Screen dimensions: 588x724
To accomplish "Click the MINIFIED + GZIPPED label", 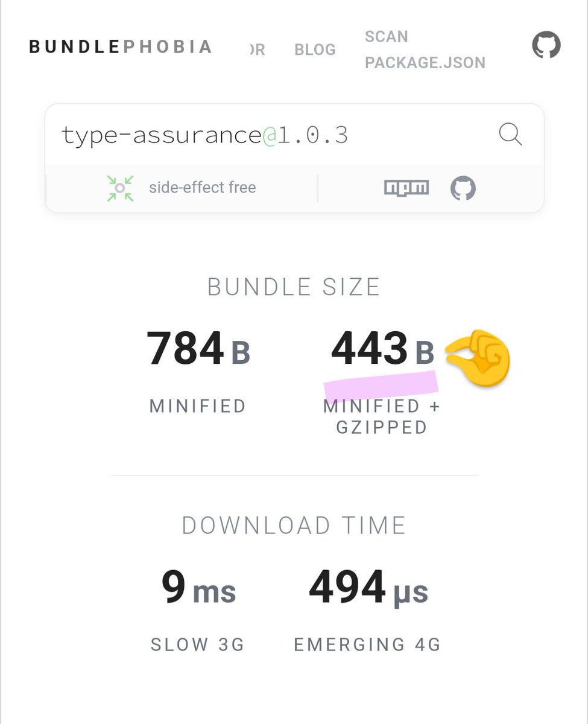I will click(x=382, y=417).
